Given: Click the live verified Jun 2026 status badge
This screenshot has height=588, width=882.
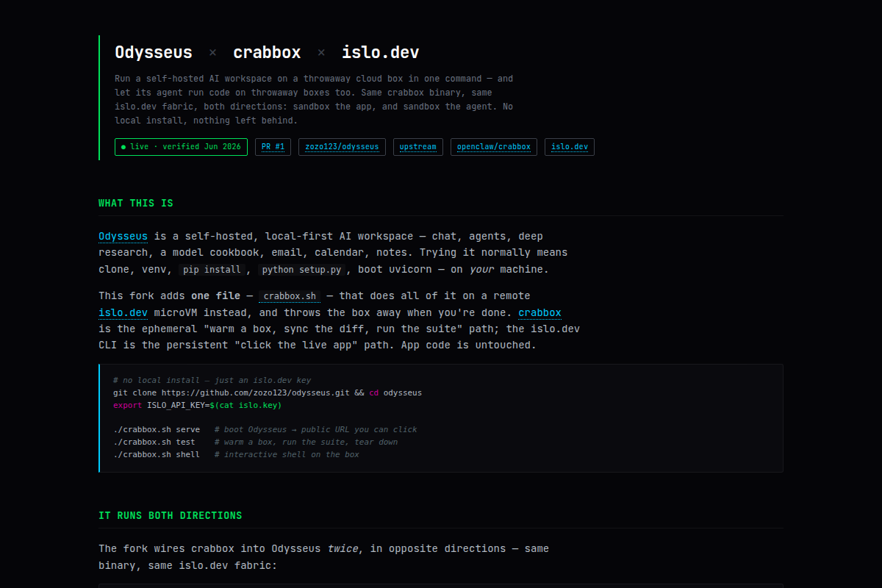Looking at the screenshot, I should (181, 147).
